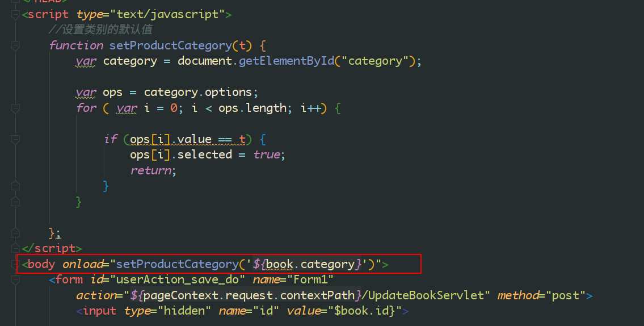Click the i++ increment expression
The width and height of the screenshot is (644, 326).
coord(310,108)
